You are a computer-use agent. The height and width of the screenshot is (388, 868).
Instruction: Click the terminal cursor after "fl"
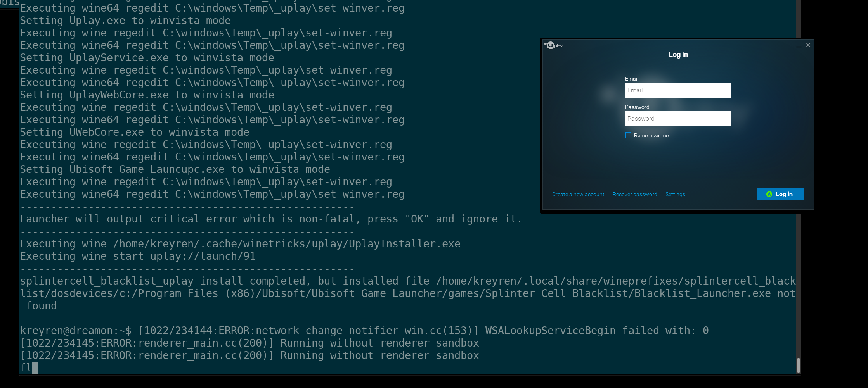[x=35, y=368]
